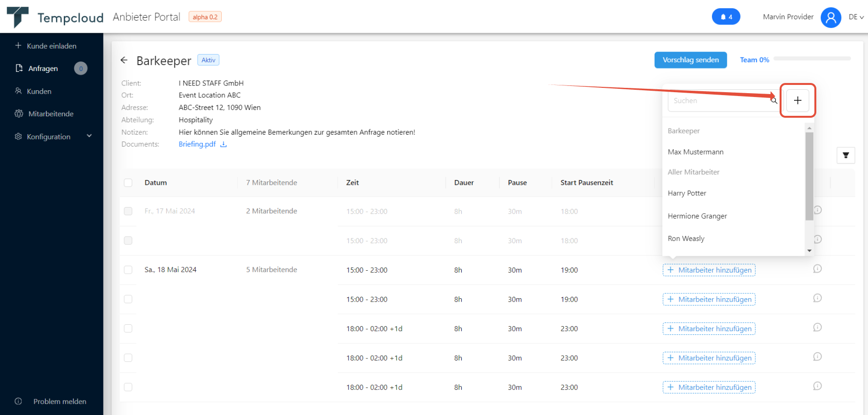Image resolution: width=868 pixels, height=415 pixels.
Task: Click the Anfragen document icon in sidebar
Action: (x=19, y=68)
